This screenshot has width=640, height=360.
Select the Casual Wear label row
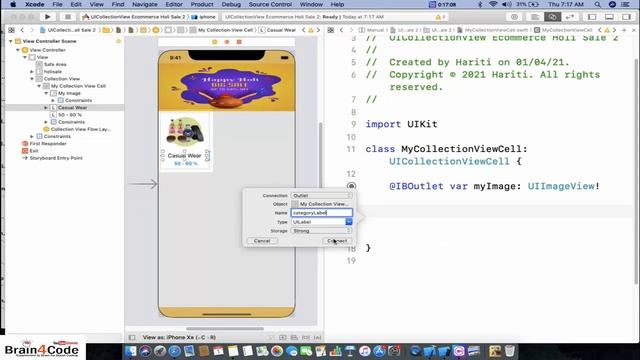click(x=63, y=108)
